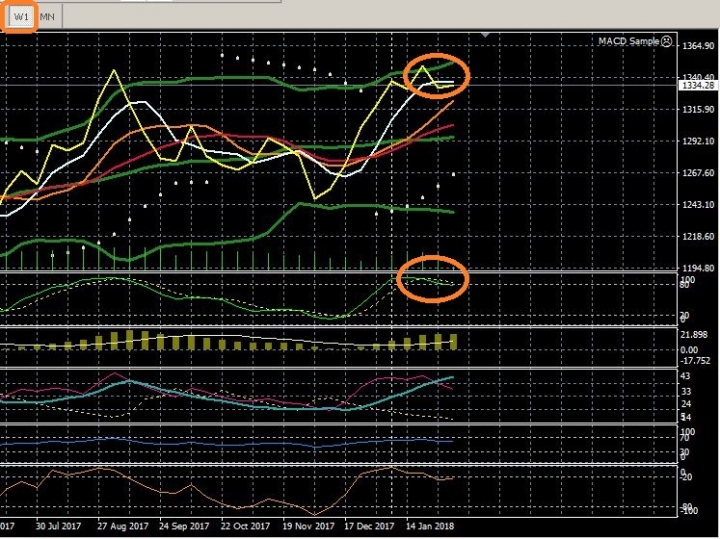Click the orange circle around the price peak
Image resolution: width=720 pixels, height=539 pixels.
pyautogui.click(x=436, y=75)
